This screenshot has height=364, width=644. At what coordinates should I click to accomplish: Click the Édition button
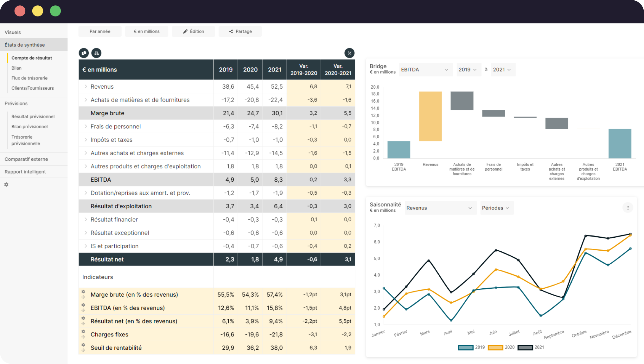(x=193, y=31)
